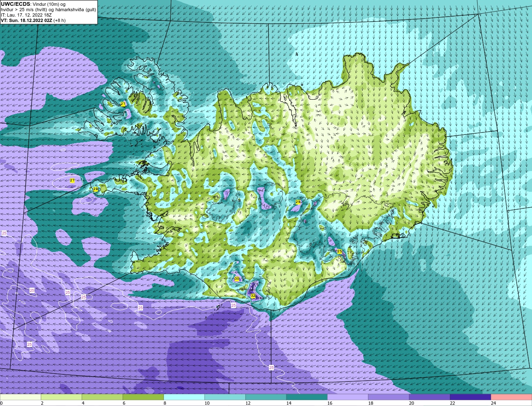Pick the 20–22 m/s violet color bar segment
This screenshot has height=406, width=532.
[x=430, y=397]
